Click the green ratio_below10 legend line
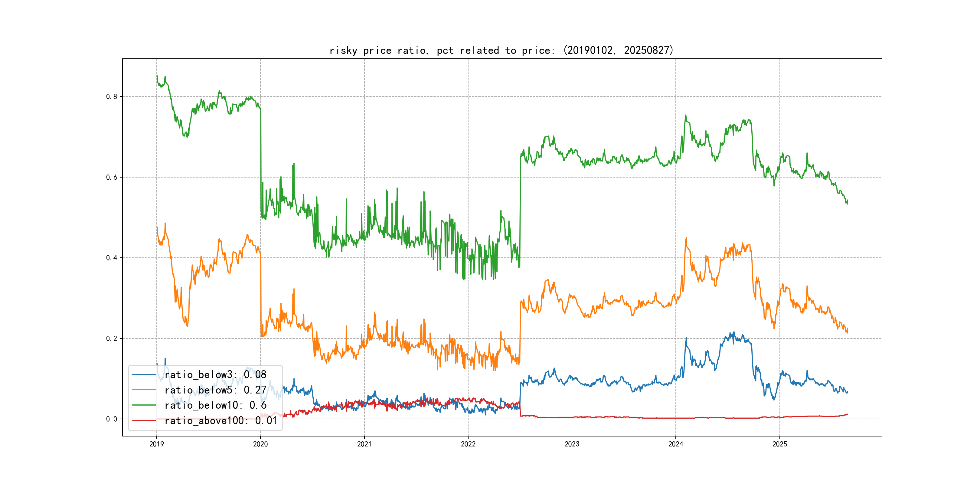 (144, 405)
